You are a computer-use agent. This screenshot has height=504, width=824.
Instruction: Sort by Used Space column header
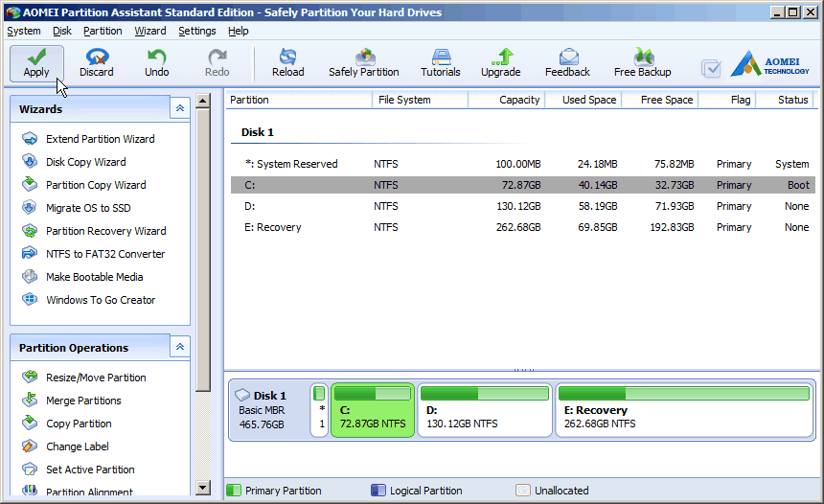pos(584,100)
